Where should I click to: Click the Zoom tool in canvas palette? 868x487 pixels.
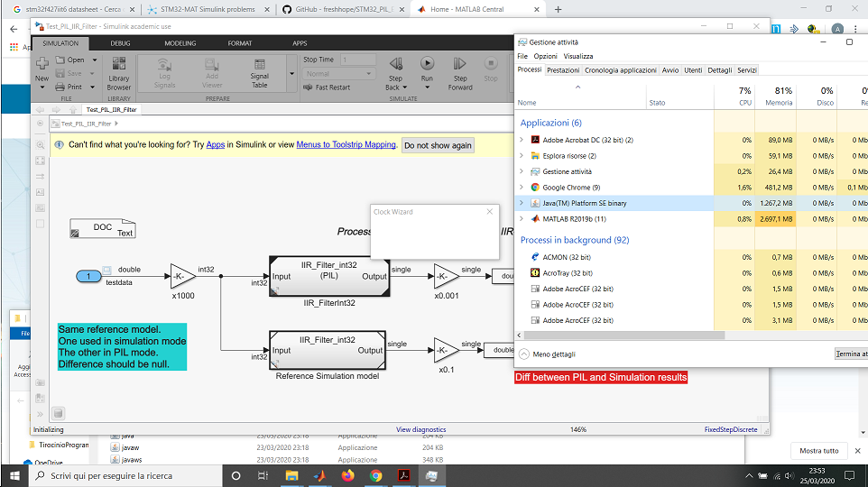[x=40, y=145]
